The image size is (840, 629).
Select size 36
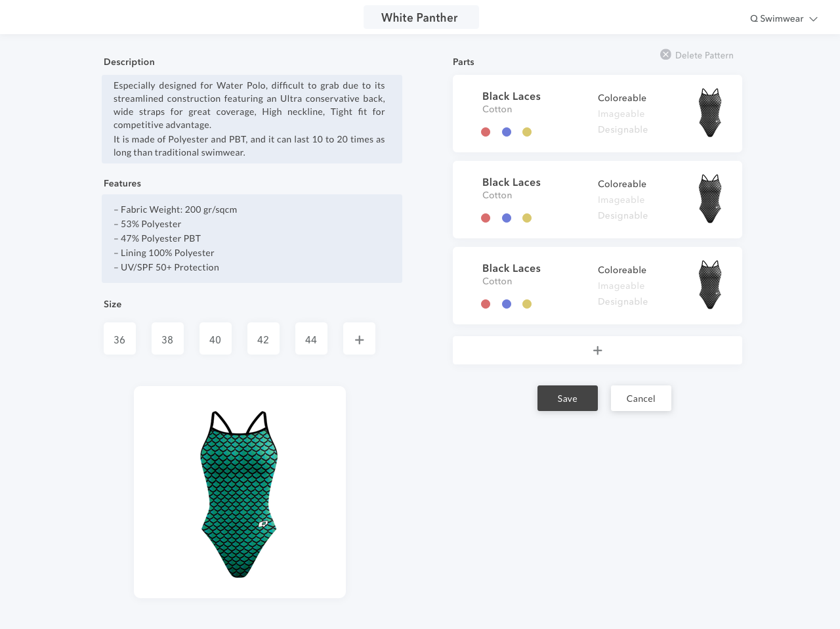[x=119, y=339]
